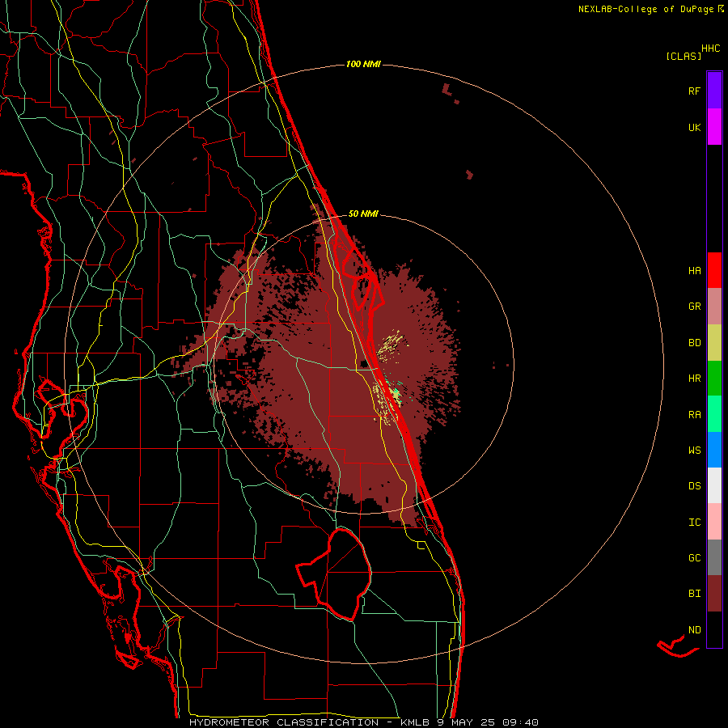Click the HHC product label
The width and height of the screenshot is (728, 728).
click(711, 49)
